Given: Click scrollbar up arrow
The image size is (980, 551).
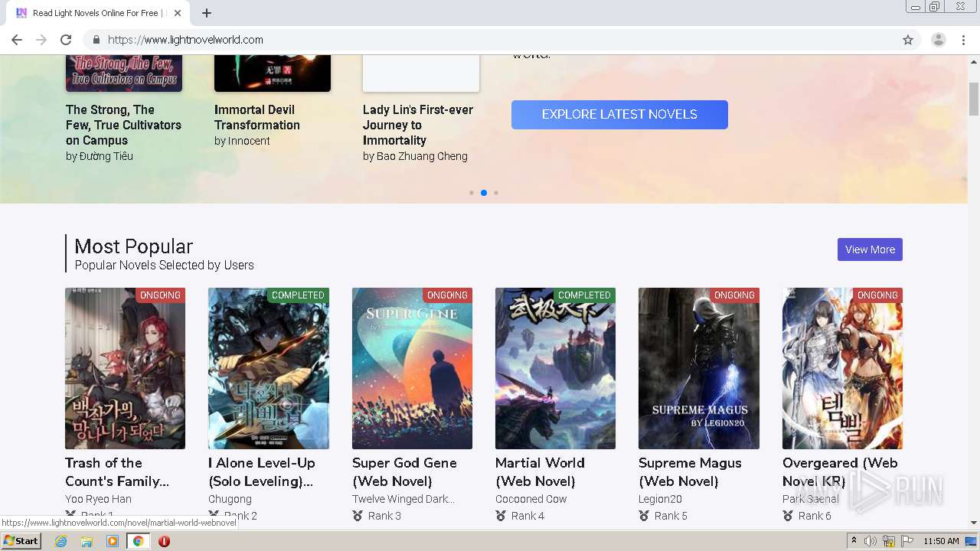Looking at the screenshot, I should tap(974, 60).
